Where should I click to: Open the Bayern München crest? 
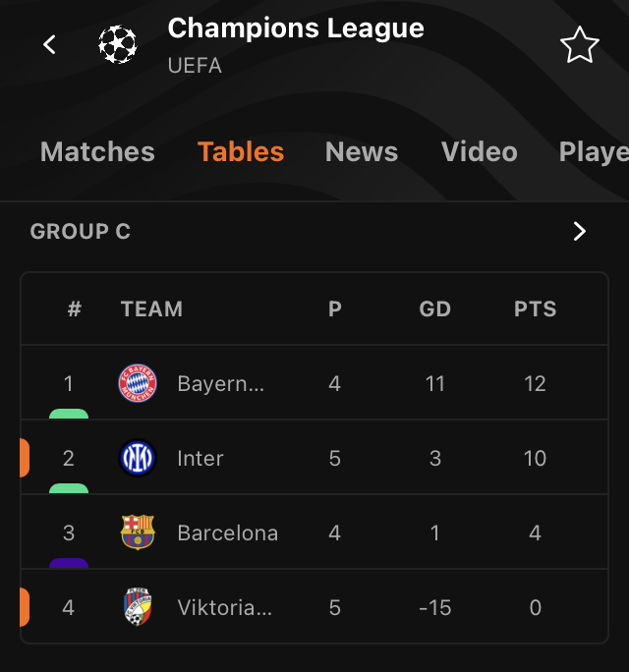tap(138, 383)
